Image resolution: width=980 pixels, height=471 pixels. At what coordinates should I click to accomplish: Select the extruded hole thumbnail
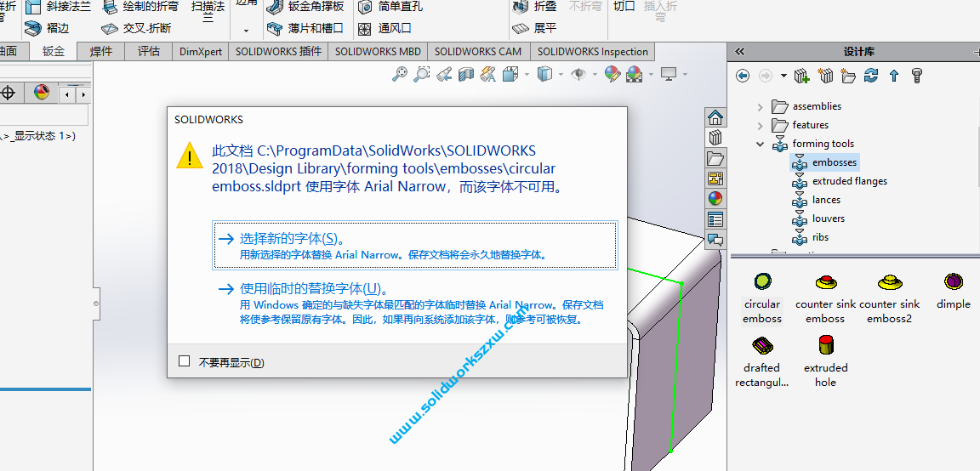click(x=826, y=360)
